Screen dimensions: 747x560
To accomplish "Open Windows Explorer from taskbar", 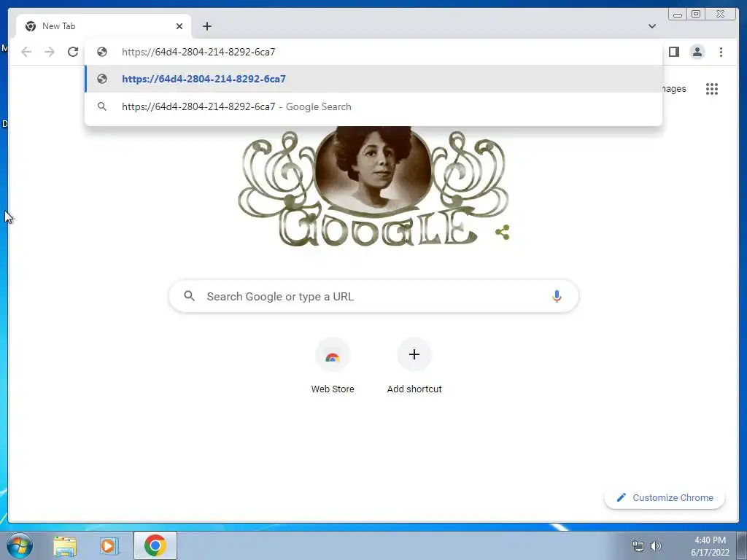I will [x=65, y=545].
